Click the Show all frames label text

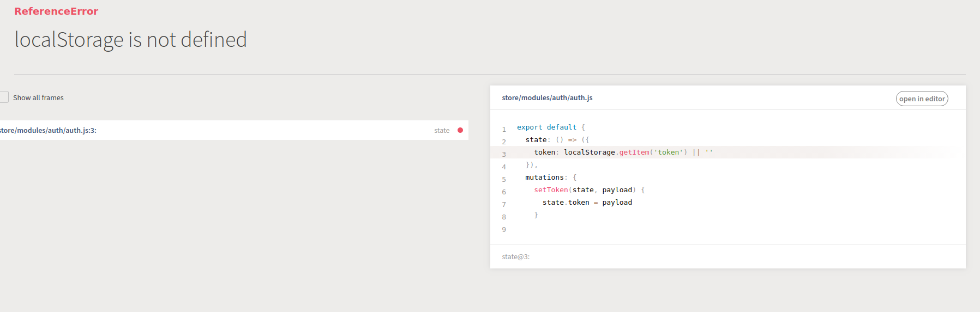(38, 98)
